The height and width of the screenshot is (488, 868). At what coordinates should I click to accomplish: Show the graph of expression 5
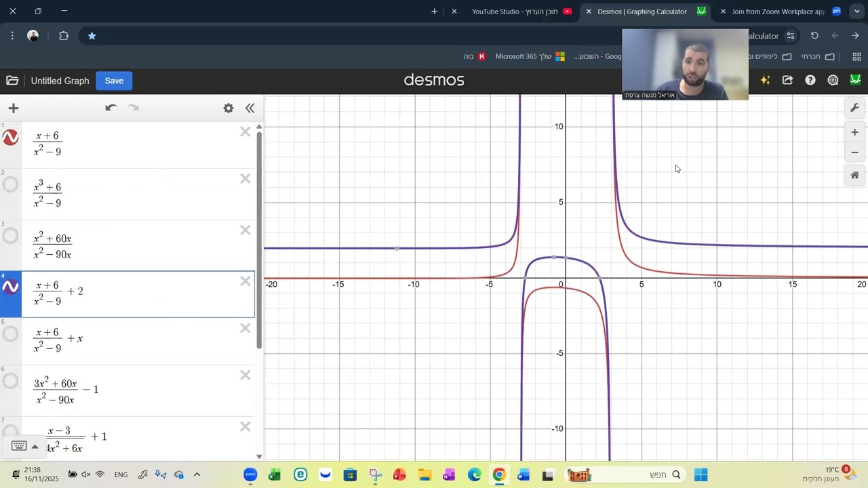(10, 334)
